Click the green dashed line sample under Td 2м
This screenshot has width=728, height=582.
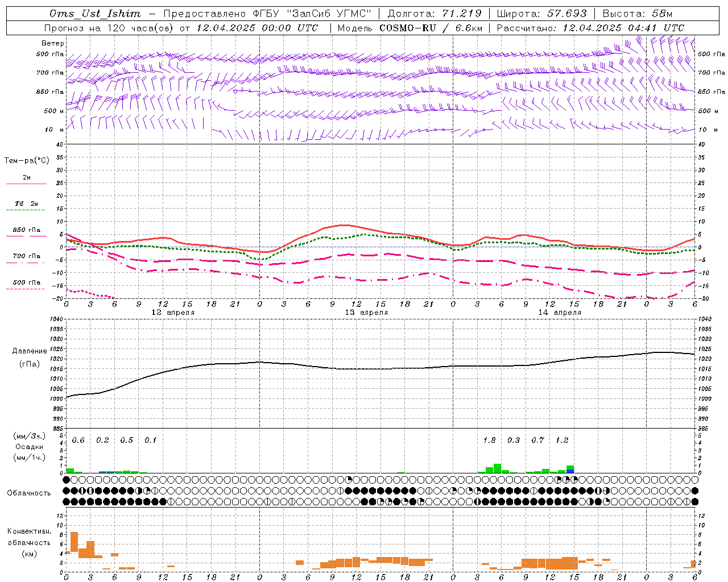tap(25, 210)
